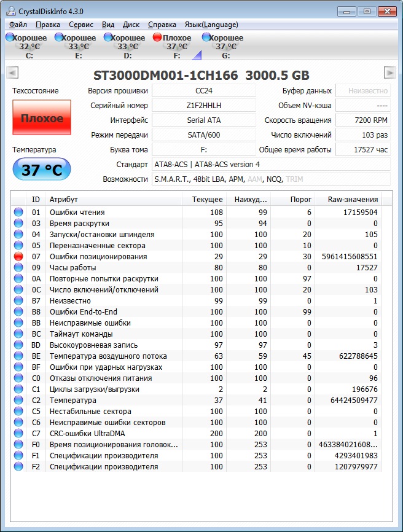
Task: Click the 7200 RPM rotation speed field
Action: (x=363, y=120)
